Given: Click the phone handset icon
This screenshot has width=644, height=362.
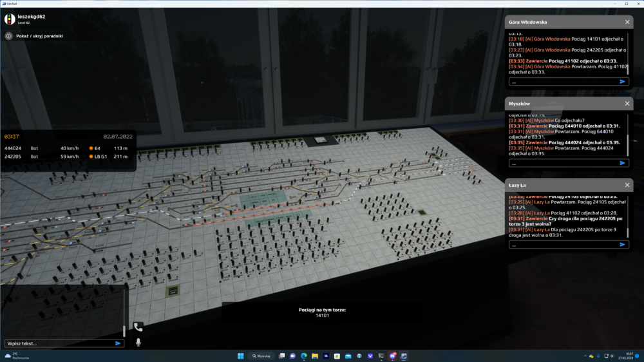Looking at the screenshot, I should [x=138, y=327].
